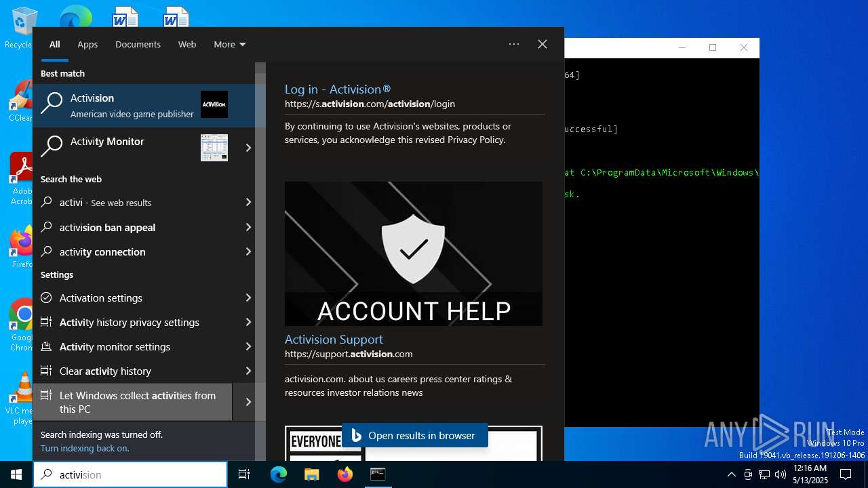Launch Firefox from taskbar
The height and width of the screenshot is (488, 868).
345,474
